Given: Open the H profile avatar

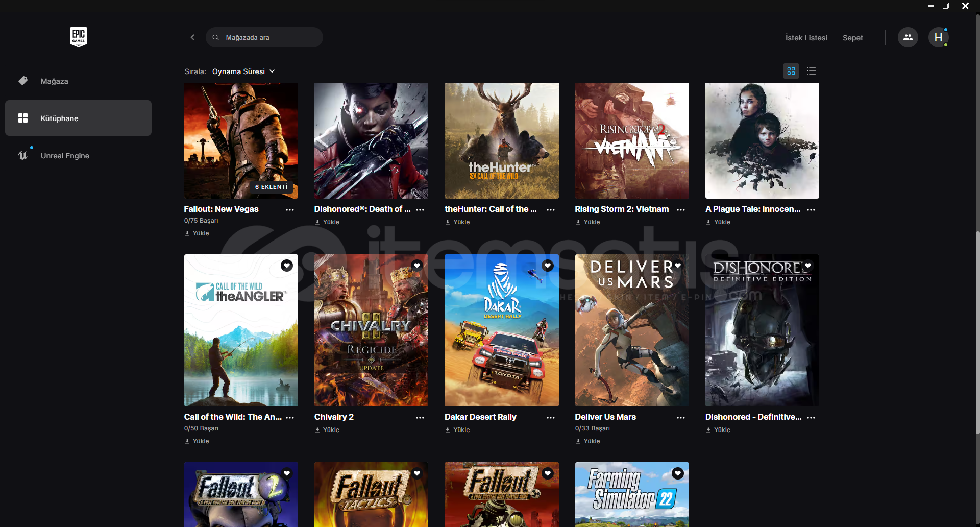Looking at the screenshot, I should [938, 37].
